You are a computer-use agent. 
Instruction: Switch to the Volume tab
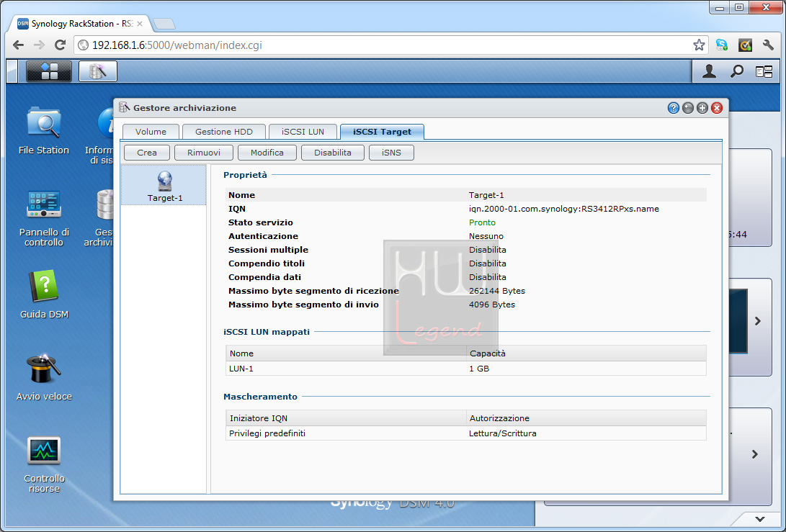[151, 132]
